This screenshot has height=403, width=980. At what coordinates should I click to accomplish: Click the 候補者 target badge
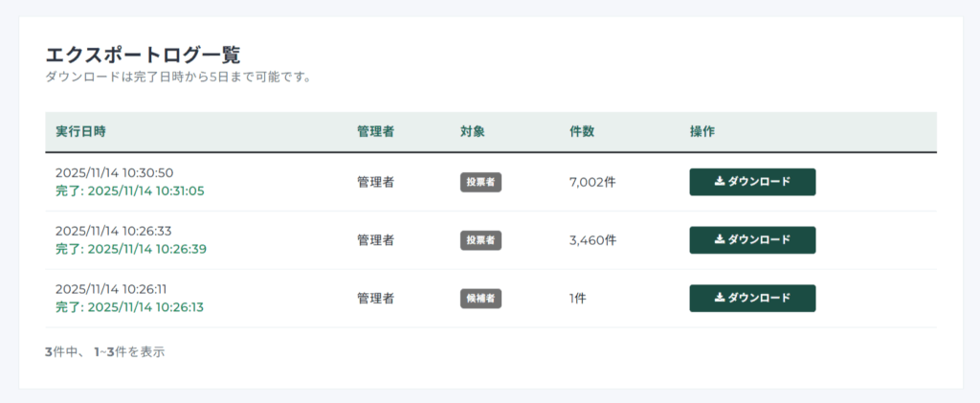click(480, 299)
